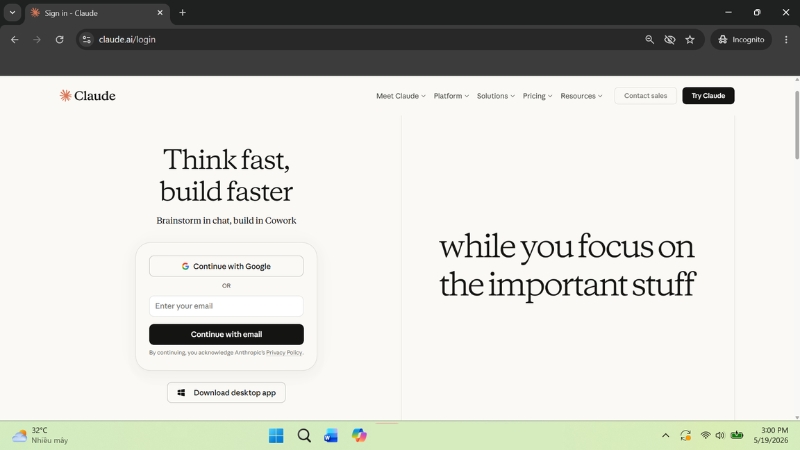Image resolution: width=800 pixels, height=450 pixels.
Task: Open Microsoft Word from taskbar
Action: (331, 435)
